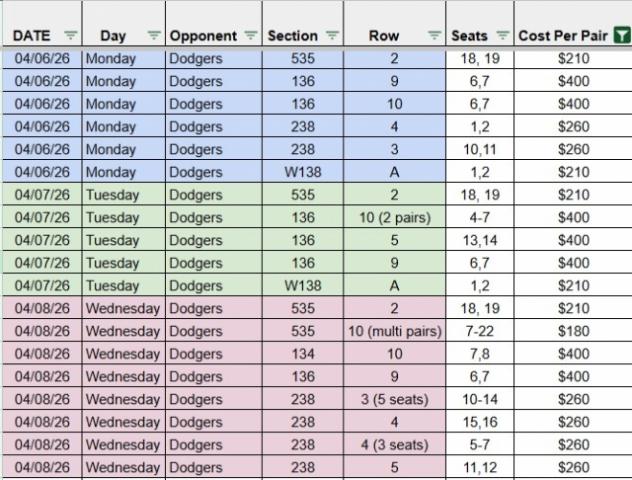632x480 pixels.
Task: Select the DATE header cell
Action: 32,36
